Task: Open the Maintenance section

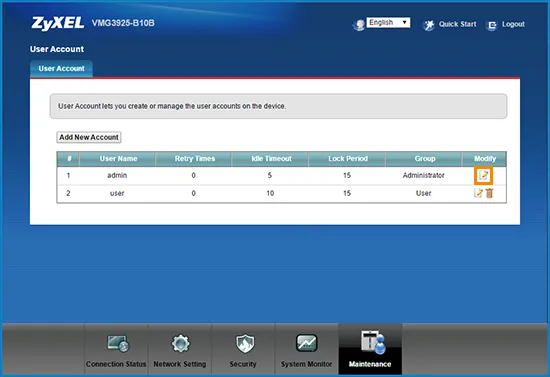Action: point(370,350)
